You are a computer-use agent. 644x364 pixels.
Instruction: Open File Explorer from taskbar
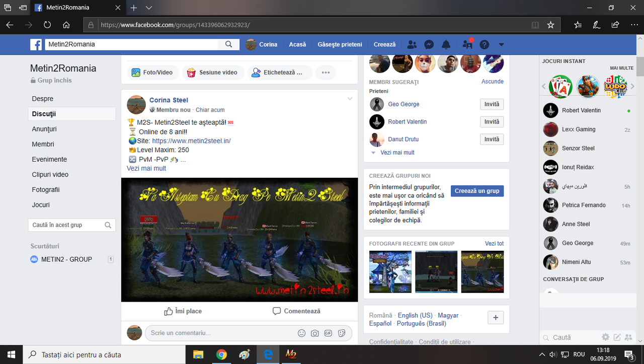tap(198, 354)
